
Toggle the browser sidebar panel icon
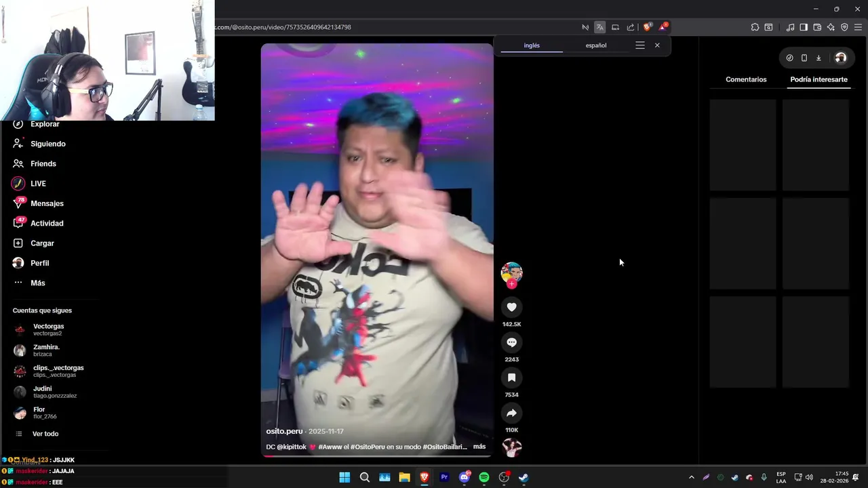click(x=804, y=27)
